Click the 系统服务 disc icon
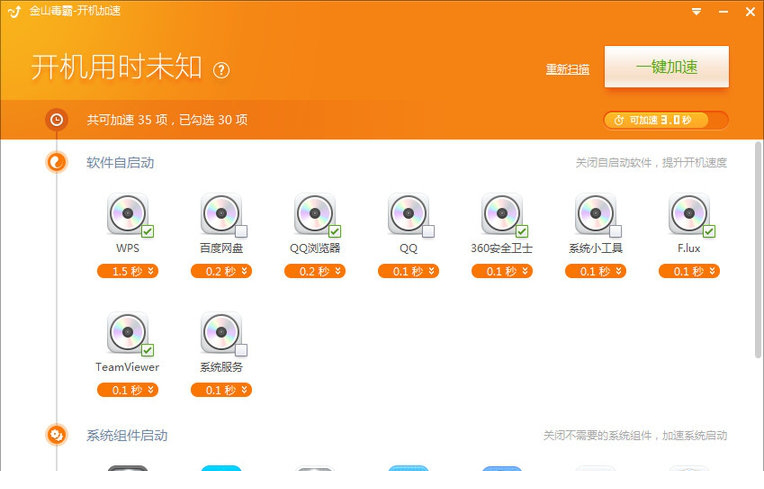 (221, 332)
